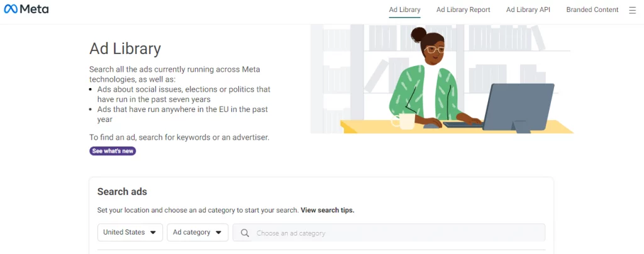Image resolution: width=644 pixels, height=254 pixels.
Task: Click the arrow beside United States
Action: 153,233
